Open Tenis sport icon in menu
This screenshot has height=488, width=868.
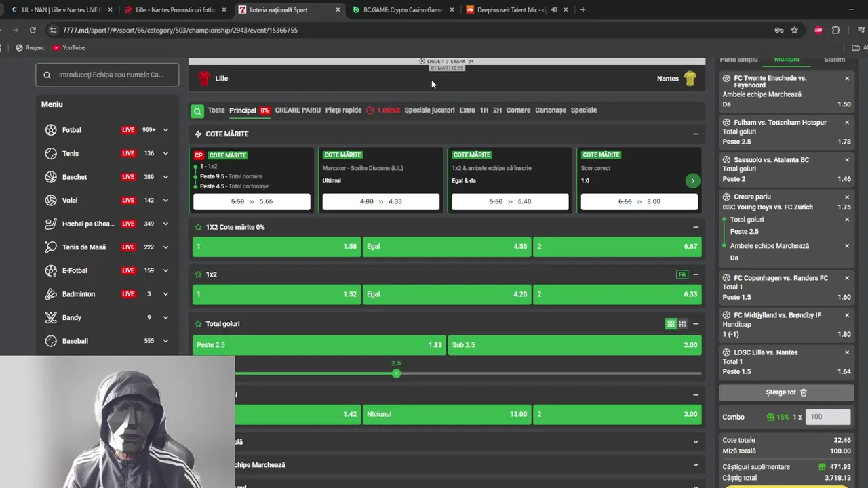pyautogui.click(x=51, y=153)
